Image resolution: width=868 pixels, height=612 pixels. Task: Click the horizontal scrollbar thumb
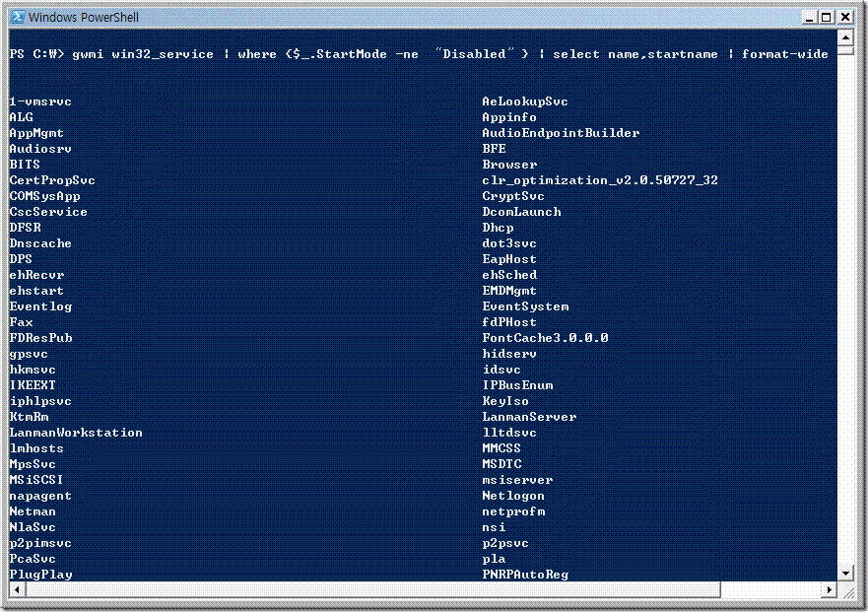coord(372,589)
